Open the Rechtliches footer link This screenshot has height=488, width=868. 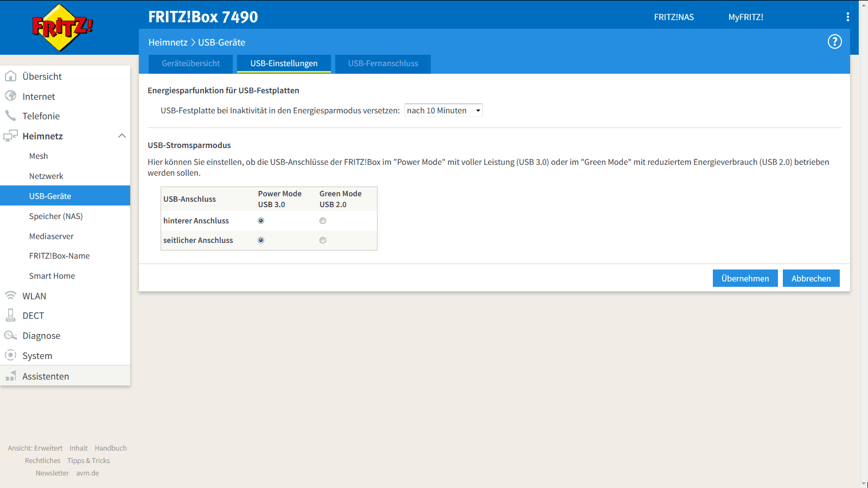click(x=42, y=460)
